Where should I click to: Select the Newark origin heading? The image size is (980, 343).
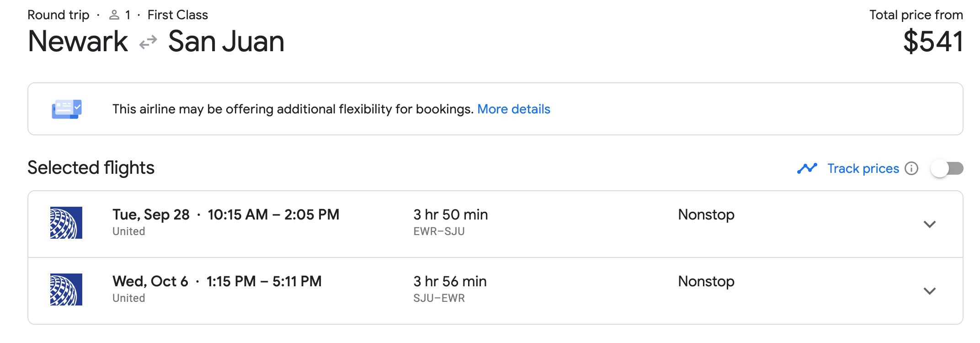point(78,42)
